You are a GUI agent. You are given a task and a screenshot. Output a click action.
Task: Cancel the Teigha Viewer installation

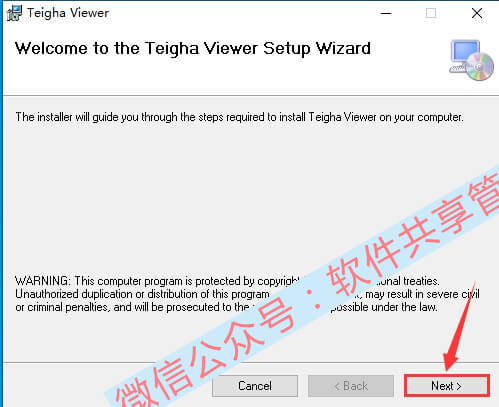tap(255, 386)
